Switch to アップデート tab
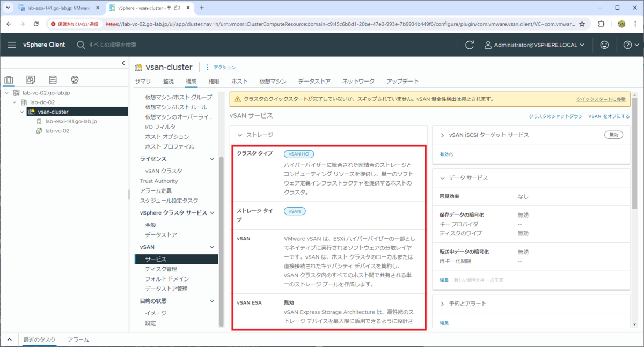Viewport: 644px width, 347px height. coord(402,81)
